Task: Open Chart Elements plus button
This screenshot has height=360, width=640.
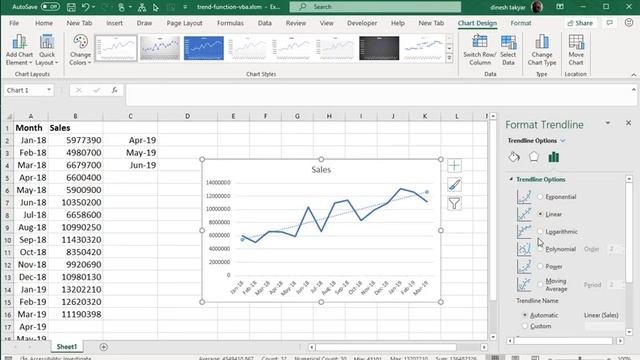Action: [x=454, y=166]
